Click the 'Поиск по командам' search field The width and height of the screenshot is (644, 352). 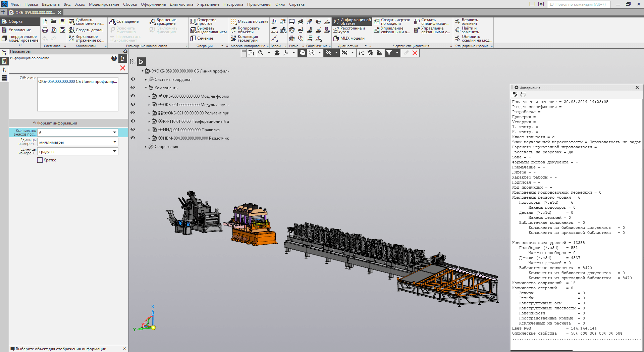coord(580,4)
